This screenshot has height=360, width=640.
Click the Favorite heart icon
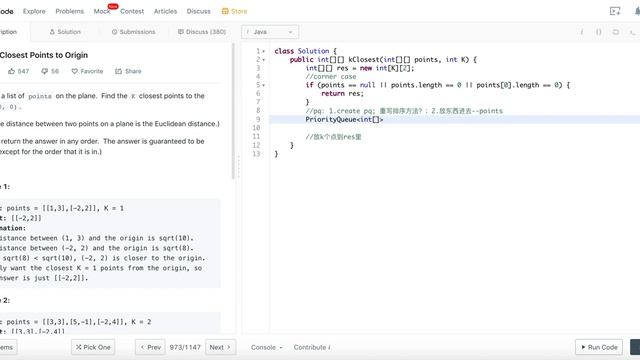point(74,71)
